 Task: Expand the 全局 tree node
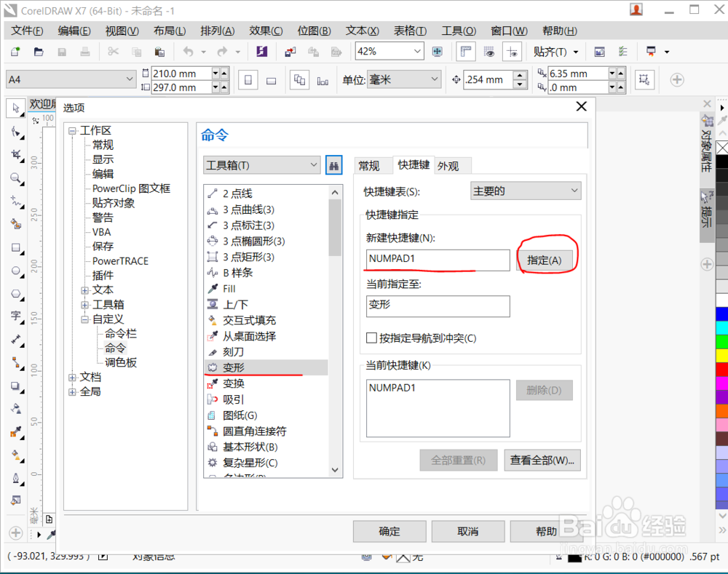tap(72, 392)
